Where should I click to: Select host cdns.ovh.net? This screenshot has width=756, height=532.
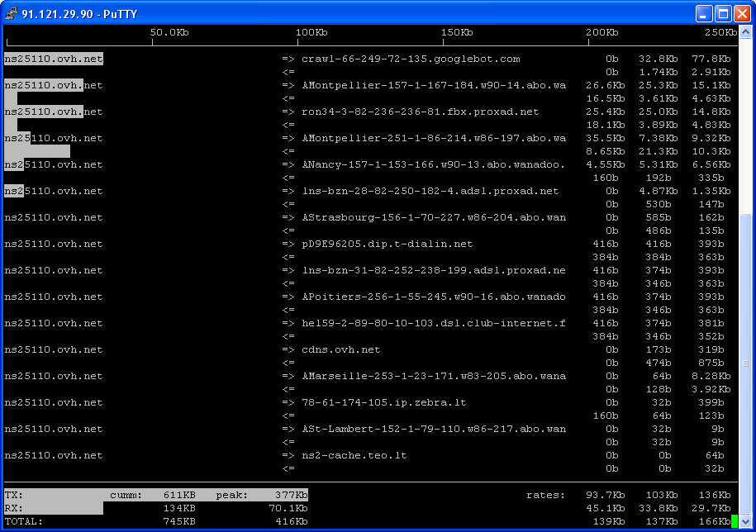341,350
